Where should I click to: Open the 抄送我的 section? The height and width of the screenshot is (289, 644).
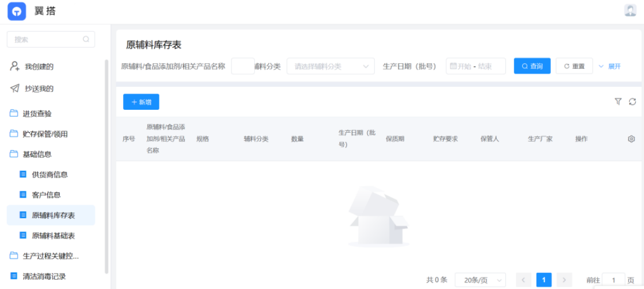(39, 89)
